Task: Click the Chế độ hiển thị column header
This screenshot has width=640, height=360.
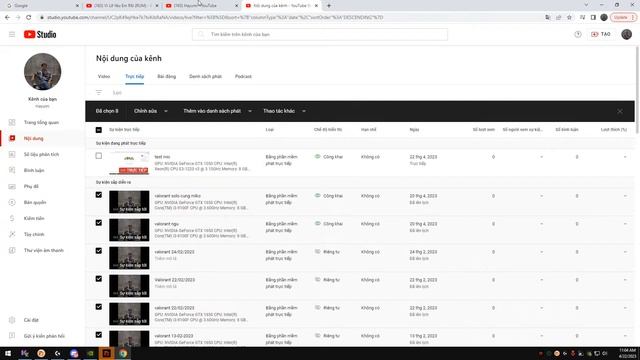Action: tap(328, 129)
